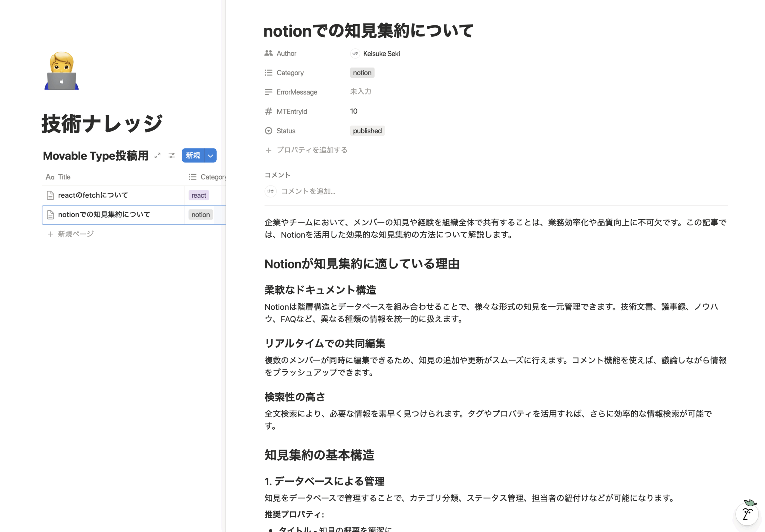Click the Author people icon
765x532 pixels.
268,53
